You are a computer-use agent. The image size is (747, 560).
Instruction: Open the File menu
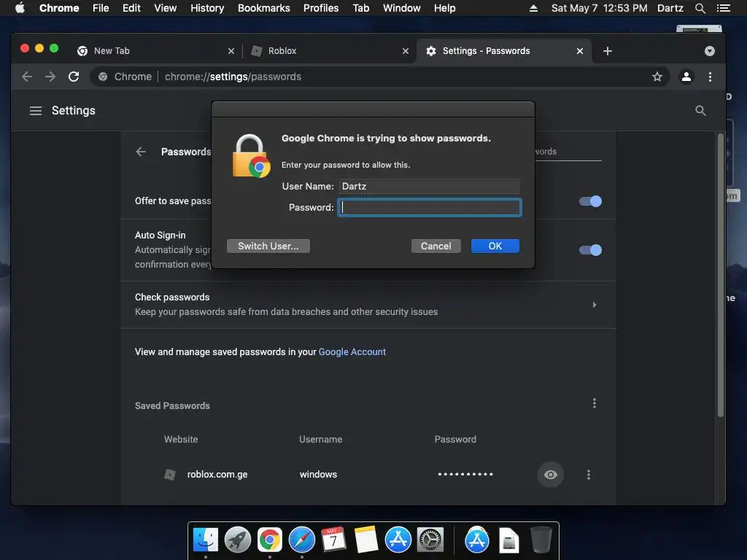pyautogui.click(x=101, y=8)
